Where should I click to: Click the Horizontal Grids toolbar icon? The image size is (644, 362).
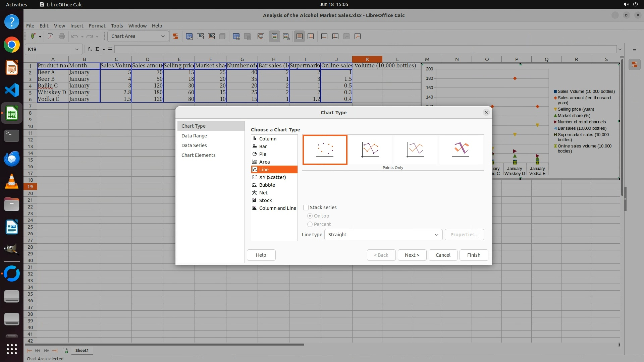(299, 37)
